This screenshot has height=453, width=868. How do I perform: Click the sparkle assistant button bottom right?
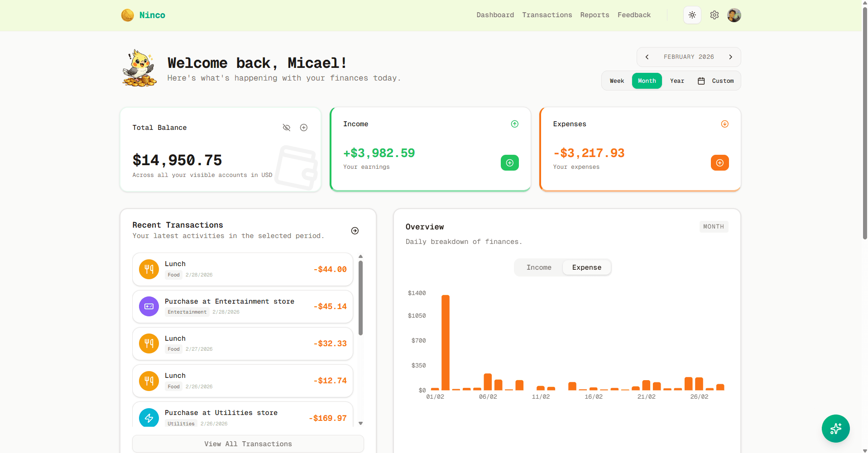[835, 428]
